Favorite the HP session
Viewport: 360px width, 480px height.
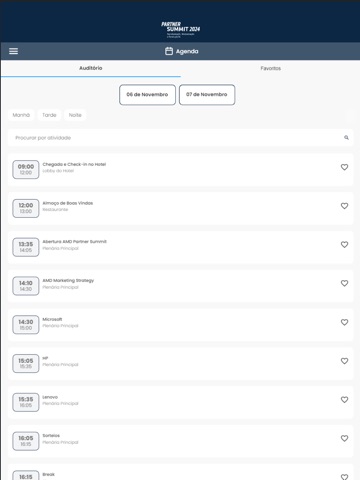(x=344, y=361)
